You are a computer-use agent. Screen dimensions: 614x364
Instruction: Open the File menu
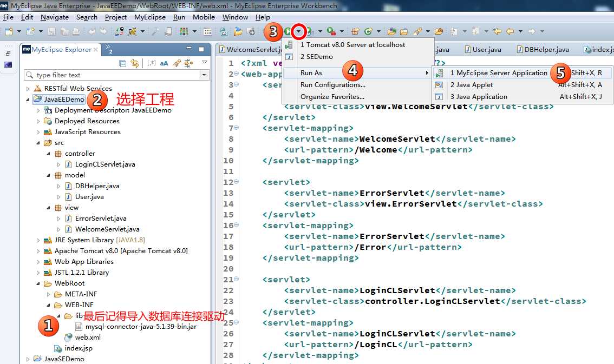click(8, 17)
